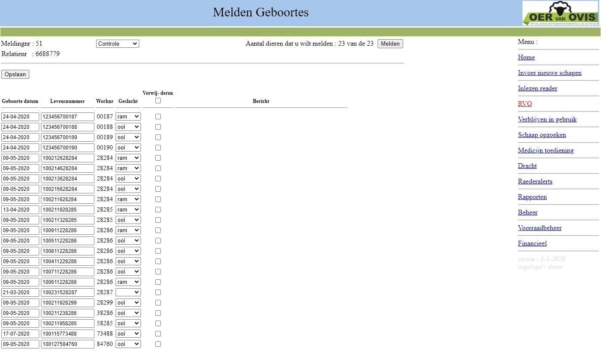Check the Verwijderen box for levensnummer 123456700187
601x364 pixels.
[x=158, y=117]
